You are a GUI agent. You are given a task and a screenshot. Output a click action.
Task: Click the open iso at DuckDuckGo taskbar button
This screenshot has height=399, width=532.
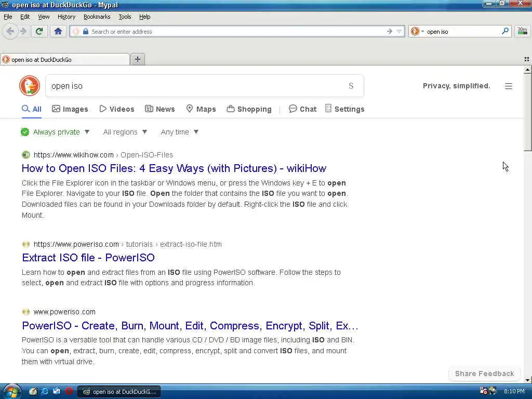119,392
